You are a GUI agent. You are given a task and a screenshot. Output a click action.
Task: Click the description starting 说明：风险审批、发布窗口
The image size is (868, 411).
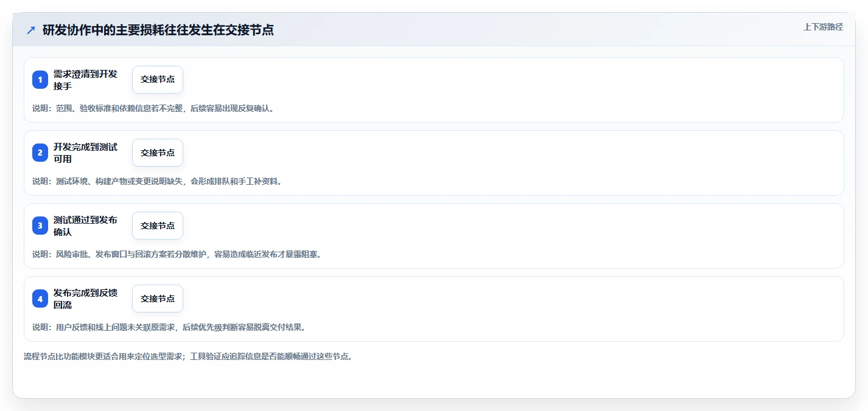[x=177, y=254]
